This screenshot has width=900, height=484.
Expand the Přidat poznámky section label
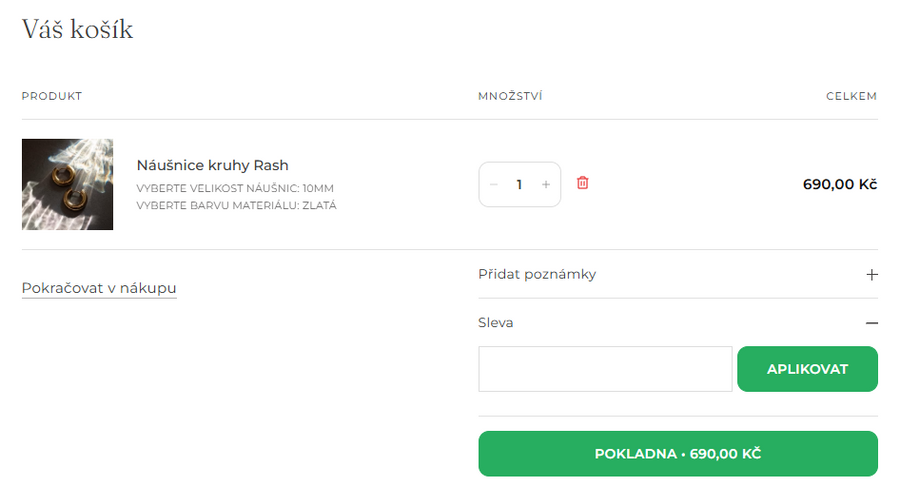(x=537, y=274)
